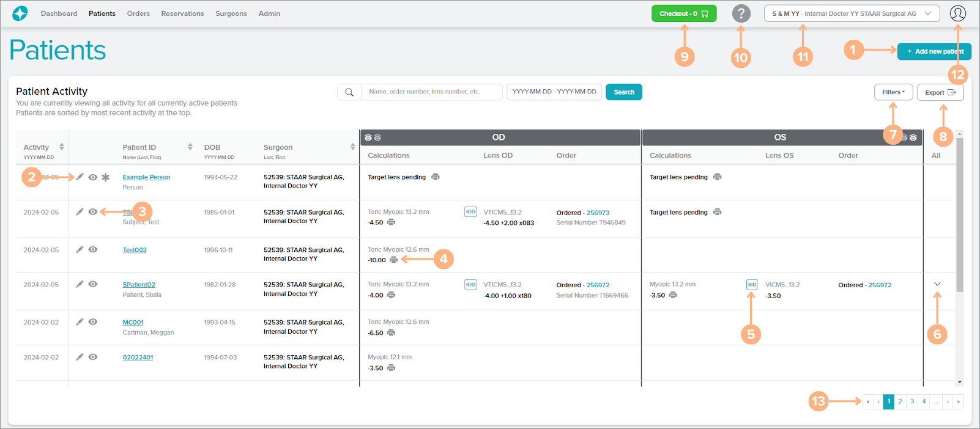Viewport: 980px width, 429px height.
Task: Click the patient search text field
Action: tap(431, 92)
